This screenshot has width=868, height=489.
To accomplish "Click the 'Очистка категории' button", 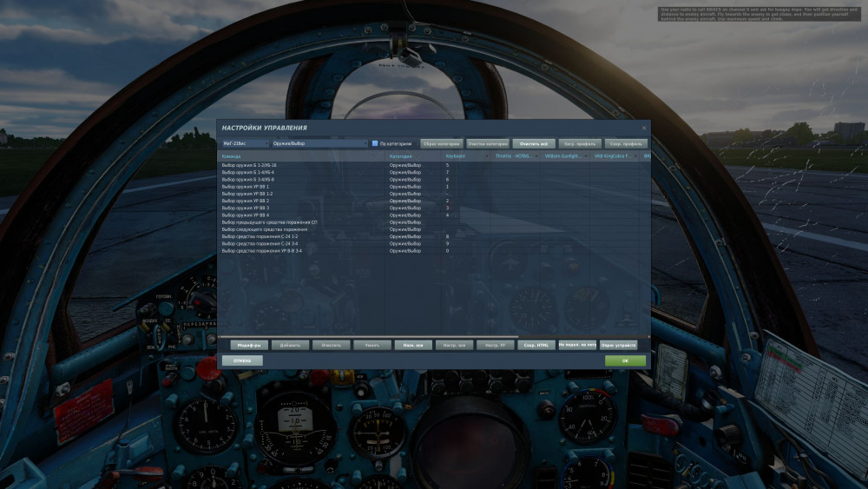I will pos(488,143).
